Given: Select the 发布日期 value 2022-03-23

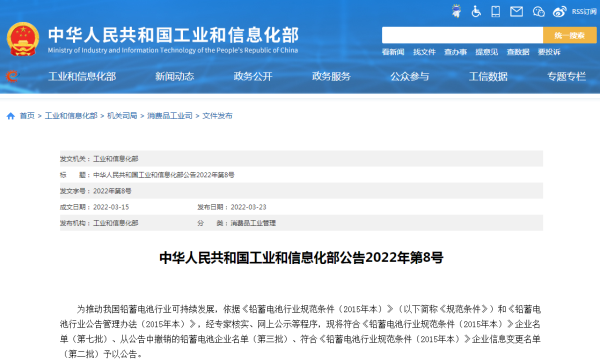Looking at the screenshot, I should pyautogui.click(x=248, y=207).
